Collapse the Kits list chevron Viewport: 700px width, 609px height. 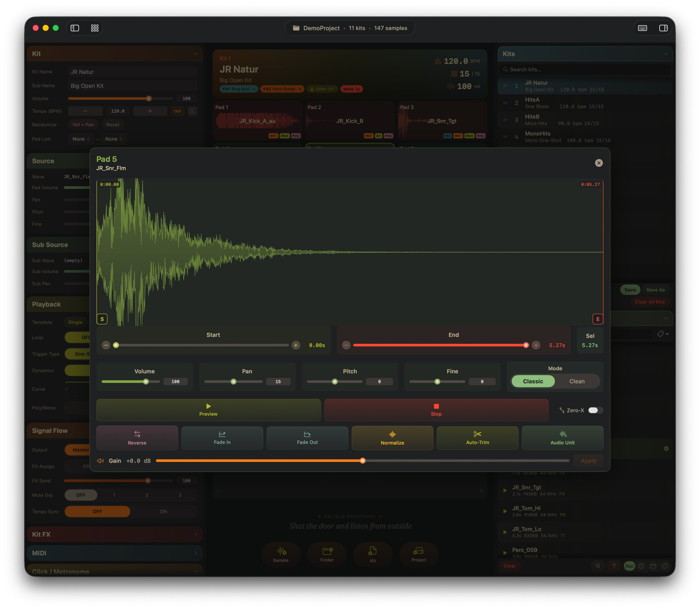coord(666,54)
